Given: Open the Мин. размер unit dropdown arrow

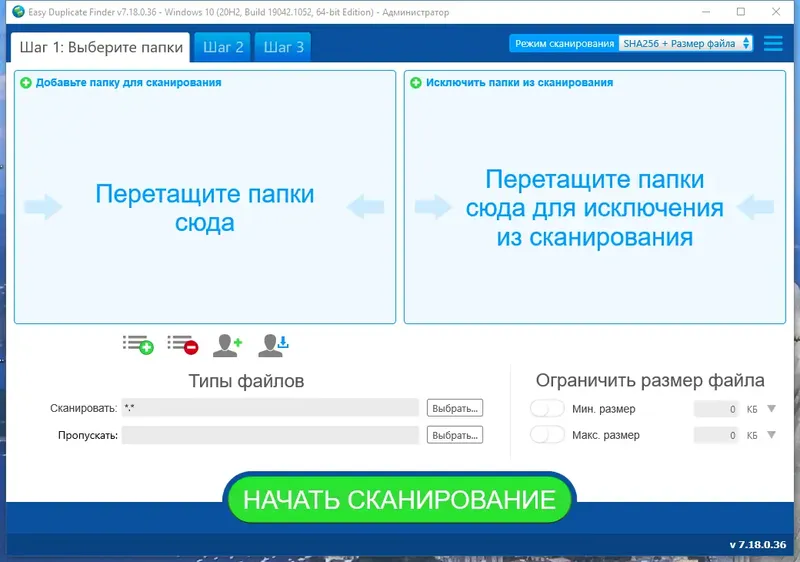Looking at the screenshot, I should pos(771,408).
